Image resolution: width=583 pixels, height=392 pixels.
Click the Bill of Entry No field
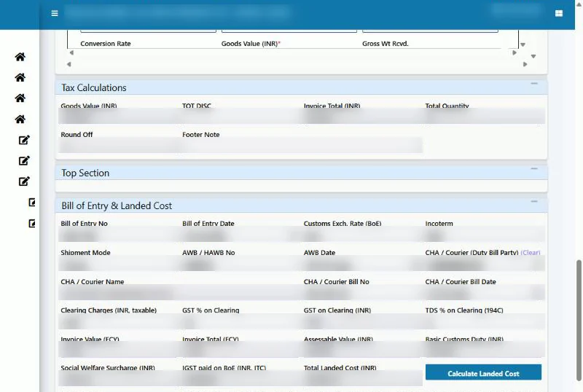click(x=119, y=235)
